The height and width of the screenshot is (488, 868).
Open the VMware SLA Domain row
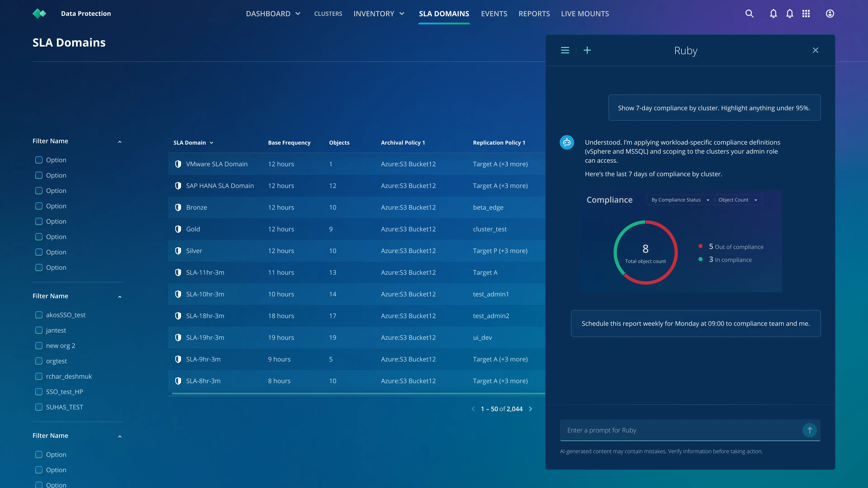[x=217, y=164]
